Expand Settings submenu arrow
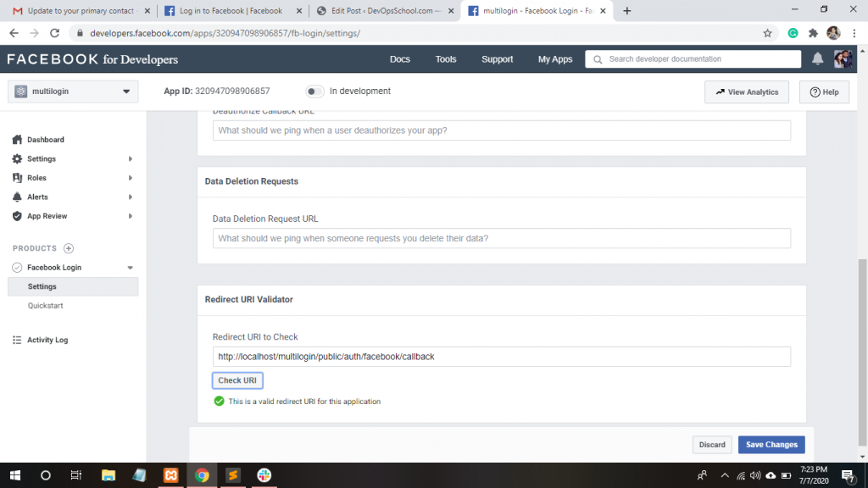Screen dimensions: 868x488 tap(130, 158)
